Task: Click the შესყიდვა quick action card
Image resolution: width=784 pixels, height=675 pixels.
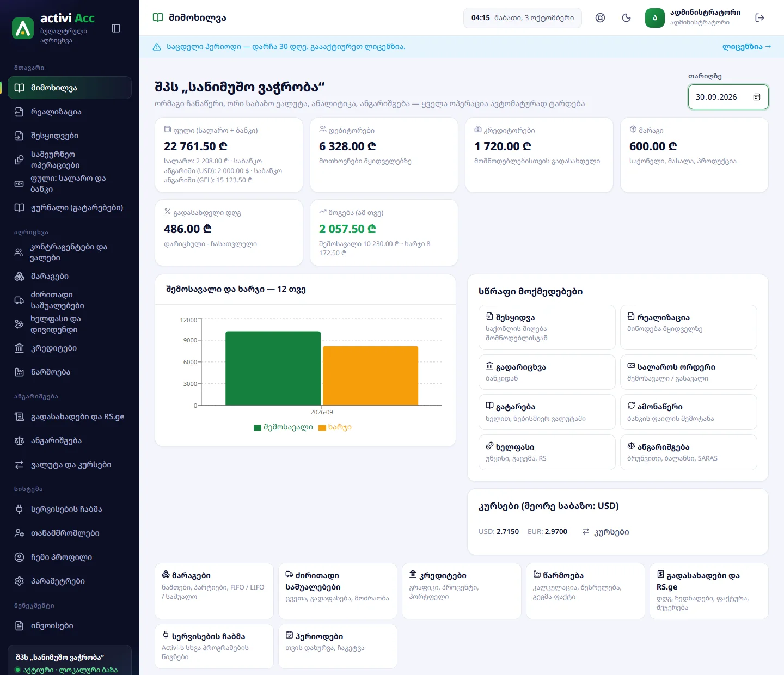Action: tap(547, 327)
